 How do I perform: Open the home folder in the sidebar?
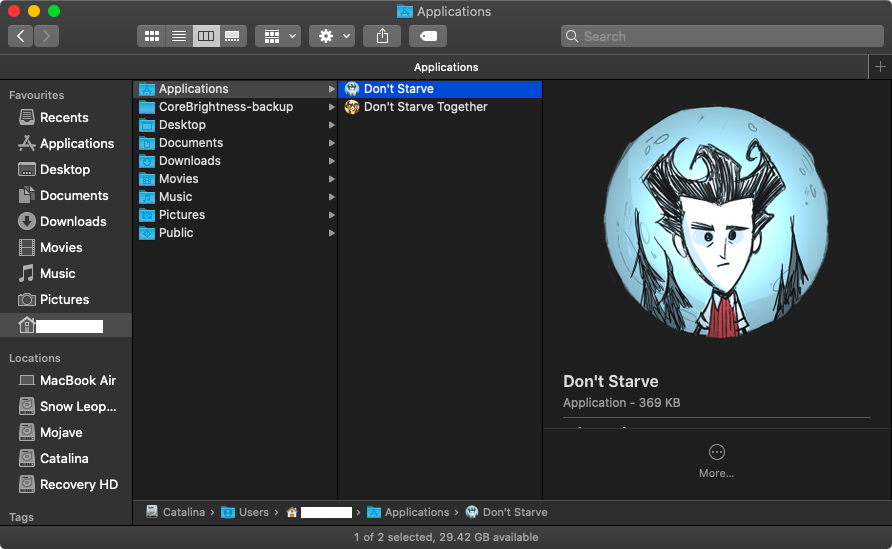click(x=66, y=325)
